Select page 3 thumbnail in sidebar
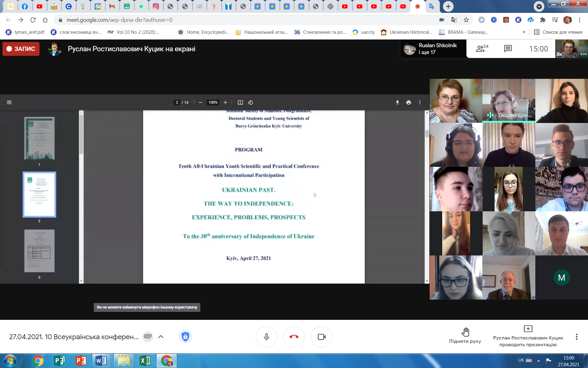The height and width of the screenshot is (368, 588). 39,251
